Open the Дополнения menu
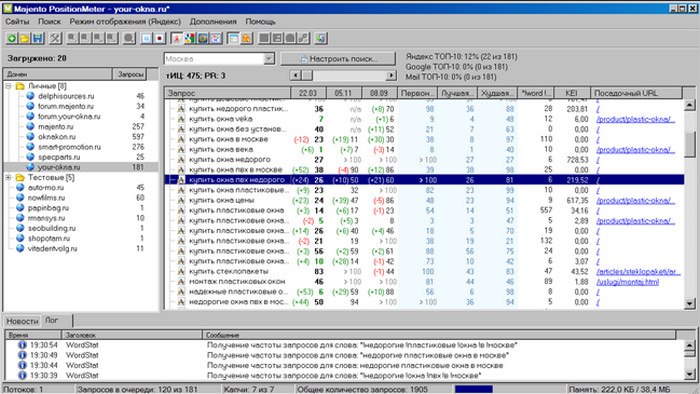This screenshot has height=394, width=700. (x=213, y=21)
